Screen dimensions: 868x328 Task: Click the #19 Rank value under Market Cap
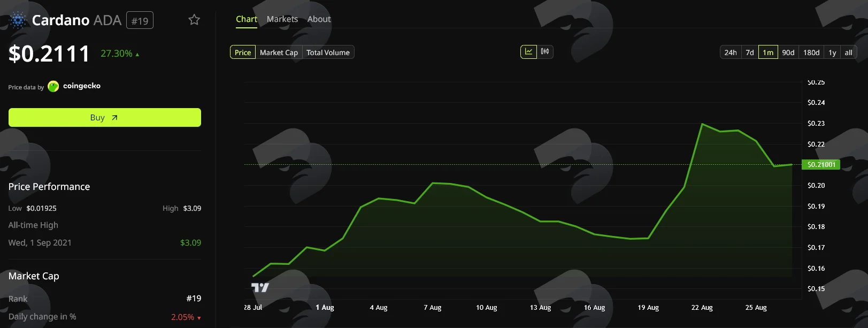pos(194,299)
